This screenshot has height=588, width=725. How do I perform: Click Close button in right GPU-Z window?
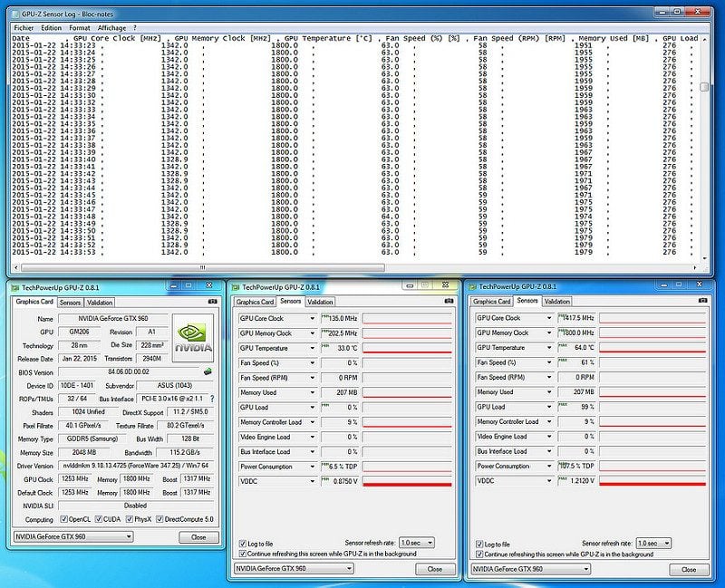(x=689, y=570)
